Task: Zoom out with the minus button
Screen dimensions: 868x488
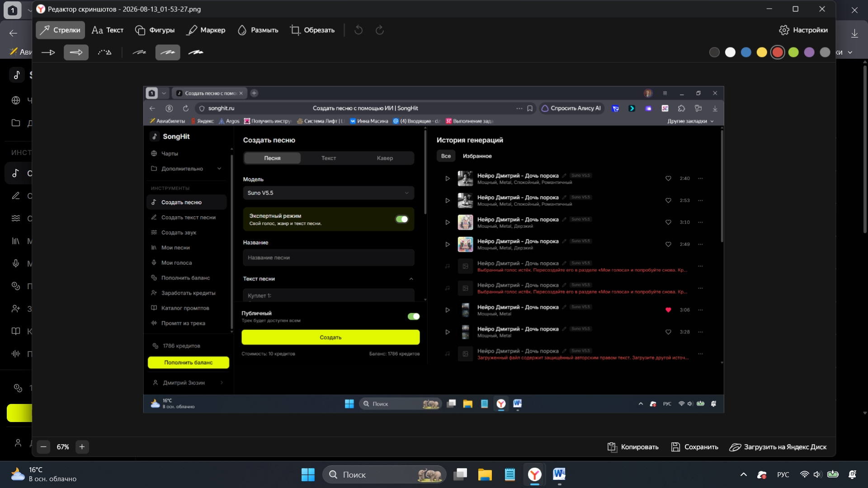Action: pos(43,447)
